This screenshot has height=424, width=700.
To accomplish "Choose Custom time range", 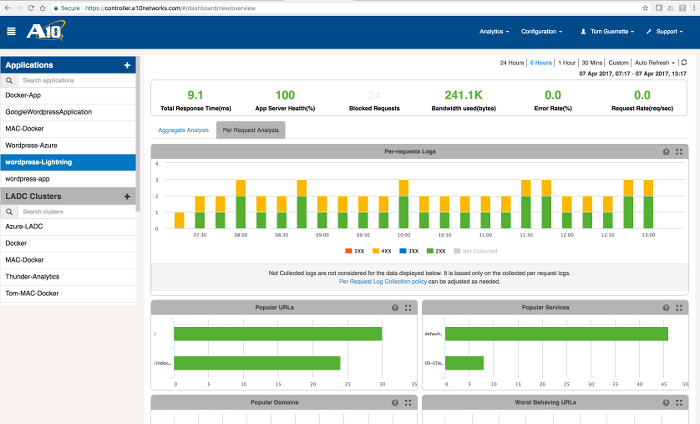I will [x=618, y=63].
